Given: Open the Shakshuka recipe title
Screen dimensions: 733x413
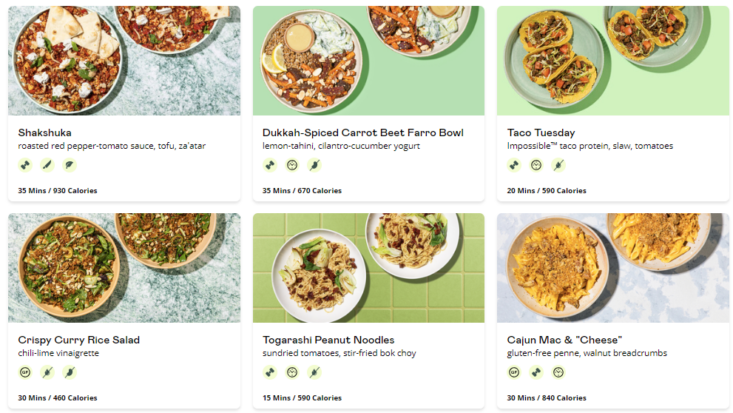Looking at the screenshot, I should (x=45, y=132).
